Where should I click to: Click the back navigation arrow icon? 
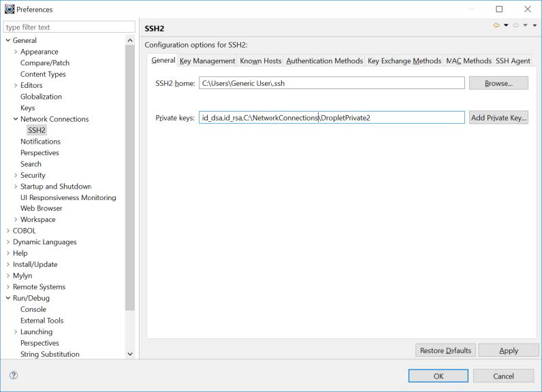tap(496, 25)
